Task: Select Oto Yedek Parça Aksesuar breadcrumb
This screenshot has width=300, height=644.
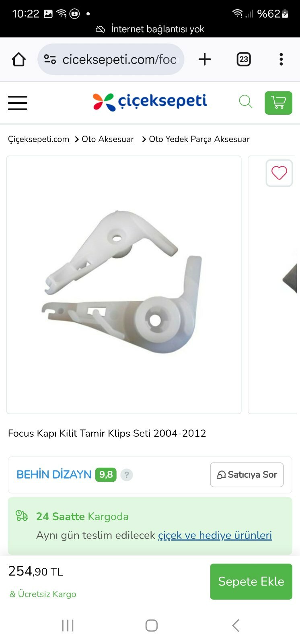Action: [199, 139]
